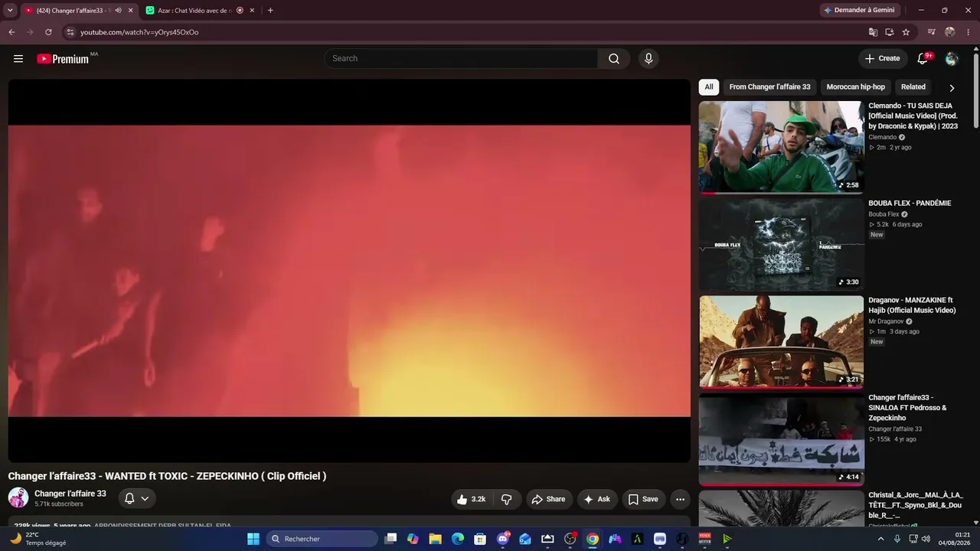The image size is (980, 551).
Task: Open the Changer l'affaire 33 channel name link
Action: click(70, 494)
